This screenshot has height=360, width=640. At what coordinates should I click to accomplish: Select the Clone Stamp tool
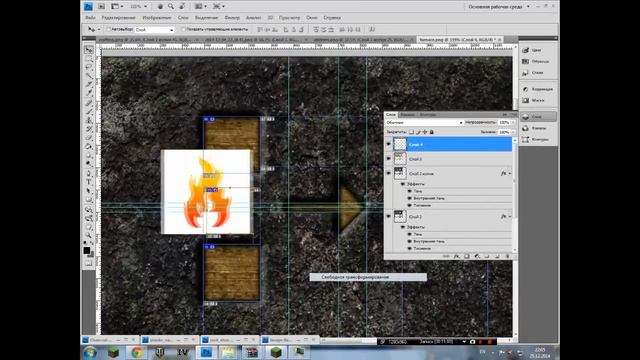pyautogui.click(x=89, y=120)
